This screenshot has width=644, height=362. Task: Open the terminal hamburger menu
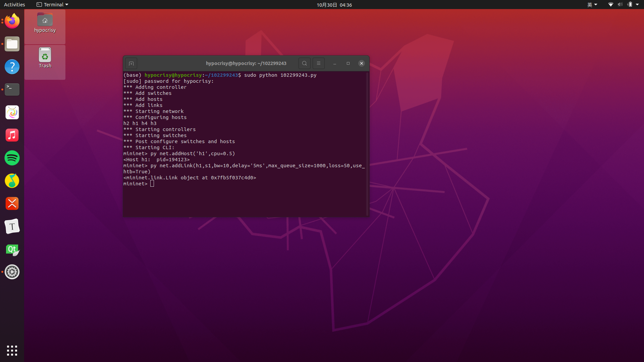pos(319,63)
